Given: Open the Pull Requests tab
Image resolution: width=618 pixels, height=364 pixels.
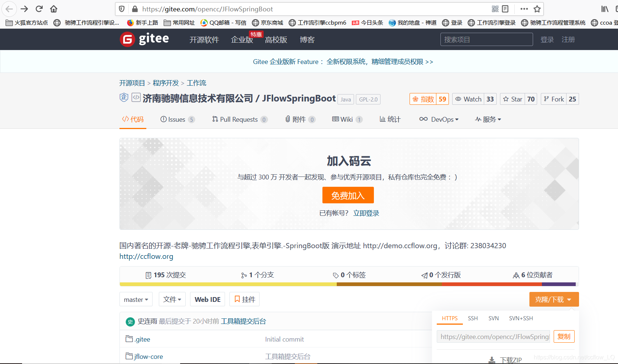Looking at the screenshot, I should pos(240,119).
